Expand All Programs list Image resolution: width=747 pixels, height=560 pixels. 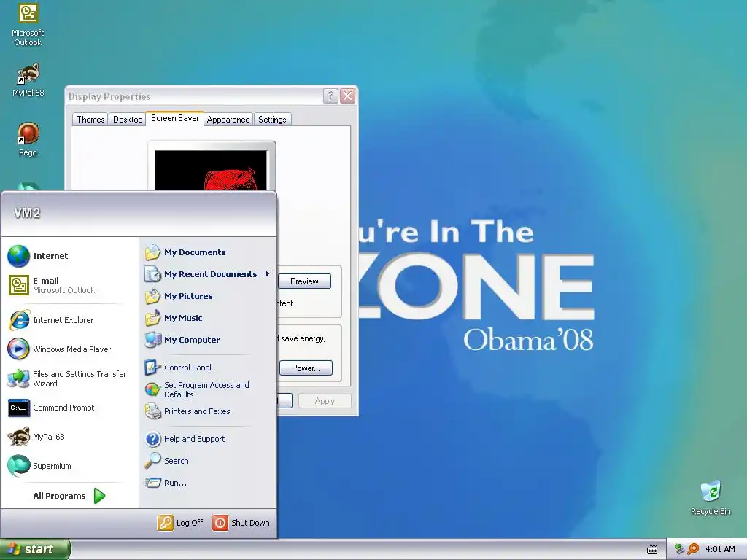pos(69,496)
